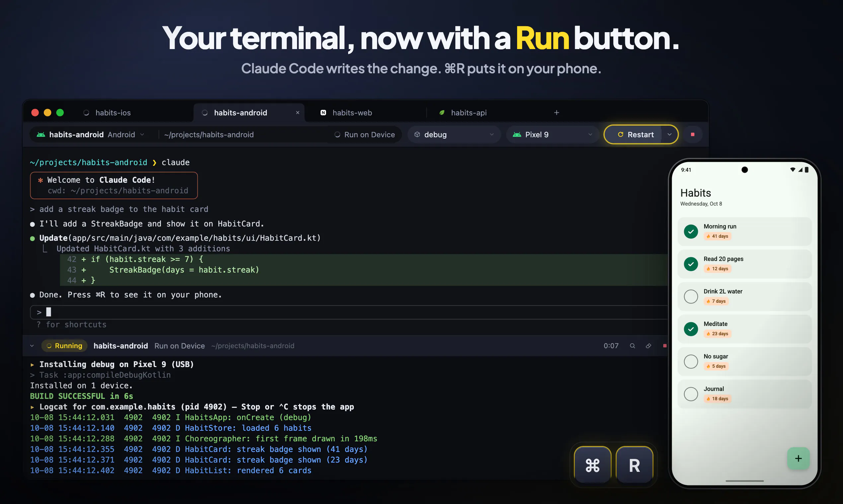Image resolution: width=843 pixels, height=504 pixels.
Task: Open the Pixel 9 device dropdown
Action: [x=553, y=135]
